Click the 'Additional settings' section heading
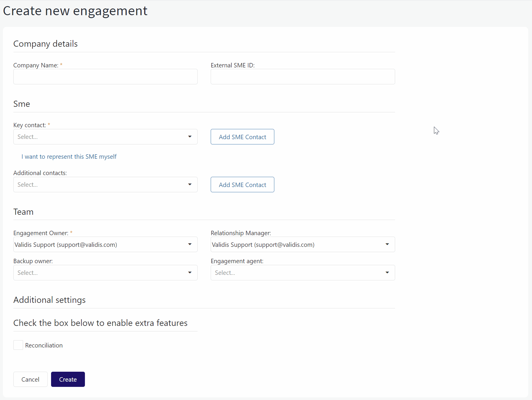The height and width of the screenshot is (400, 532). point(50,300)
